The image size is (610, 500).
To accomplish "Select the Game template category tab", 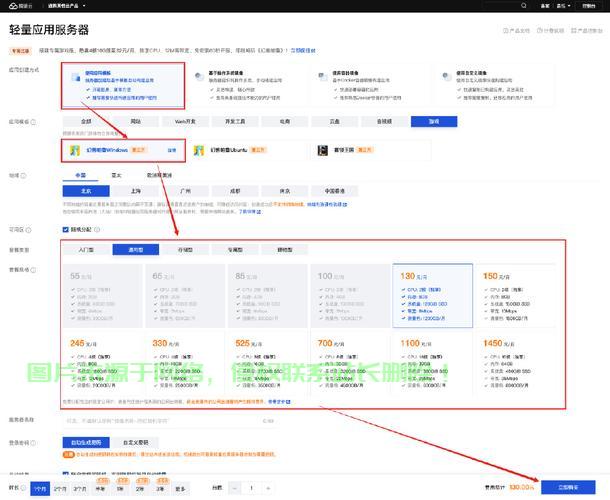I will pyautogui.click(x=434, y=121).
